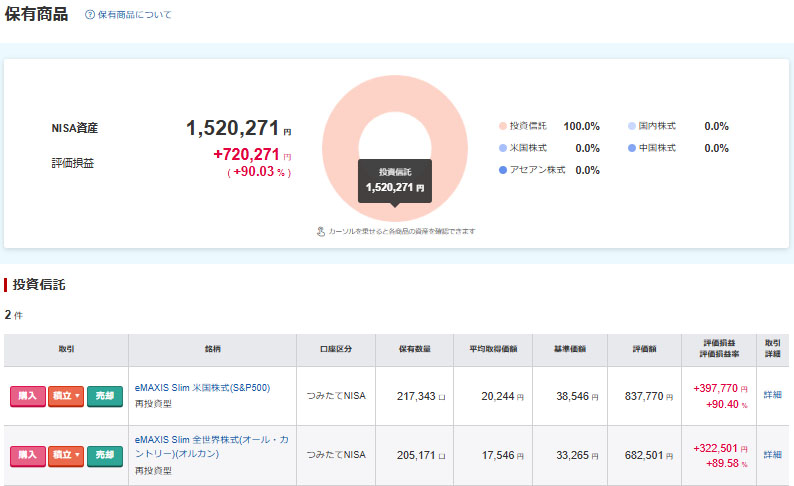Open 詳細 for the オルカン fund row
The image size is (794, 486).
[x=772, y=455]
